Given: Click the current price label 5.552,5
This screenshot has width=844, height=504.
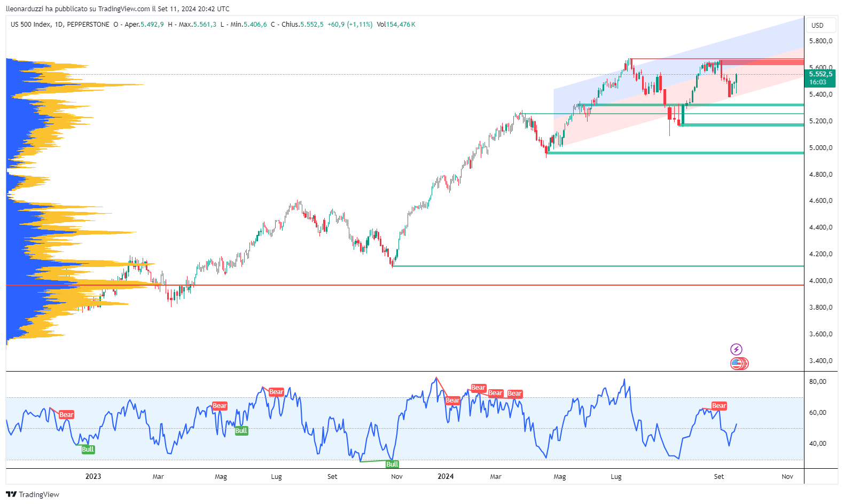Looking at the screenshot, I should tap(820, 74).
